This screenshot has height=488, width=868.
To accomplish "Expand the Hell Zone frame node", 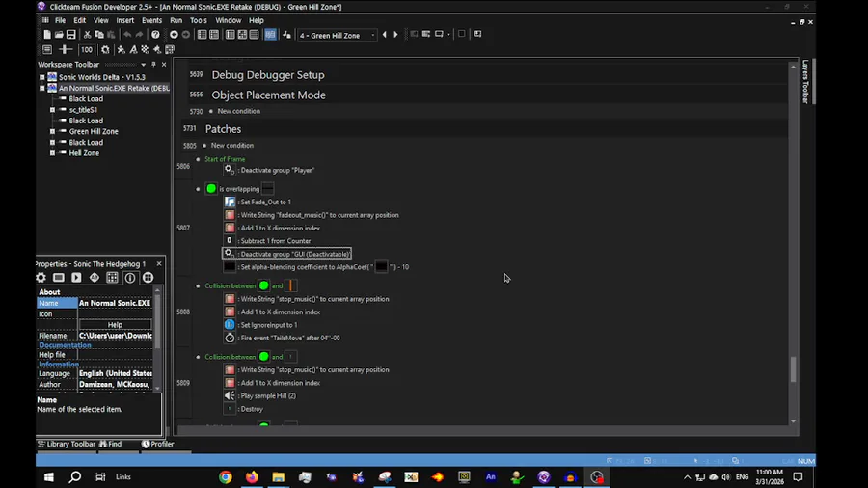I will (53, 153).
